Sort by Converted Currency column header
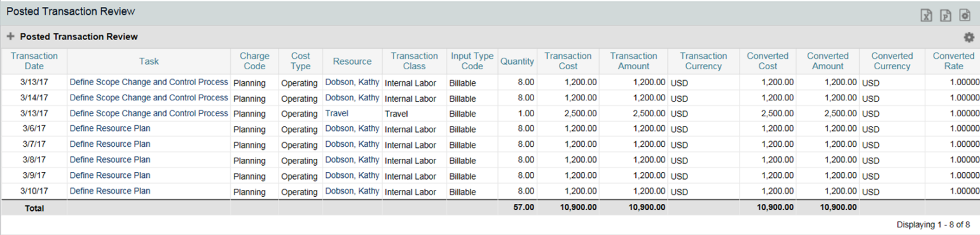Viewport: 980px width, 235px height. point(892,61)
